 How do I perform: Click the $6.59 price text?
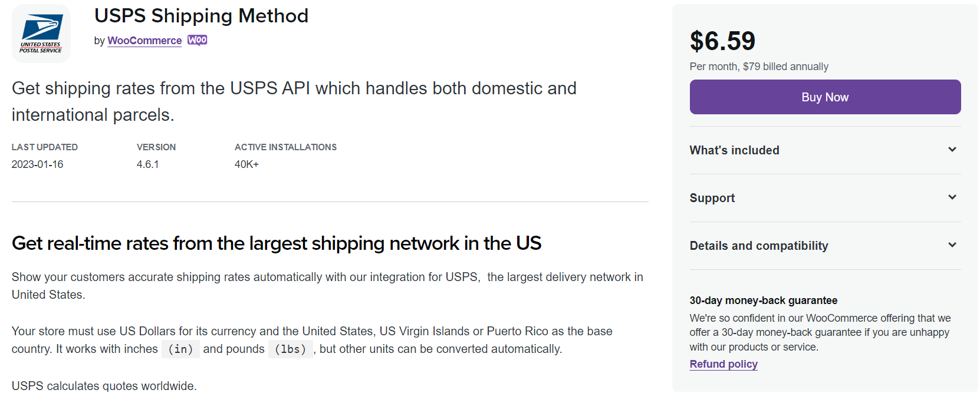coord(722,41)
